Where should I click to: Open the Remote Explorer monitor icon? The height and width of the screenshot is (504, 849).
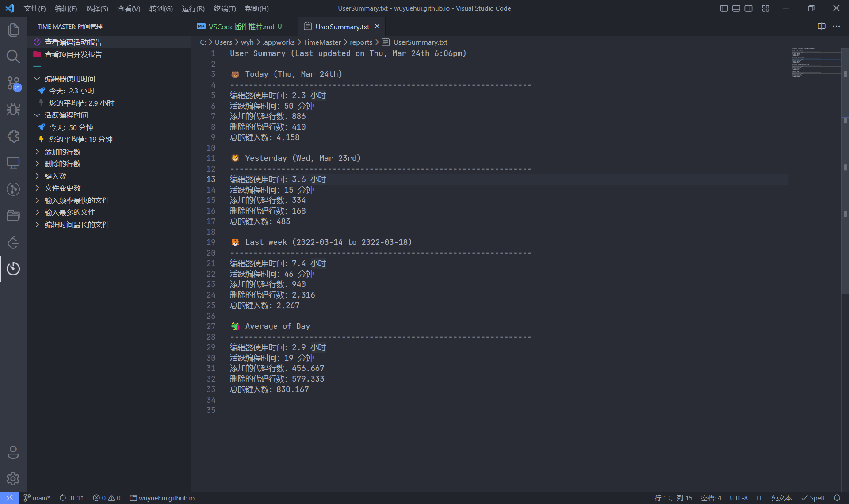tap(13, 163)
